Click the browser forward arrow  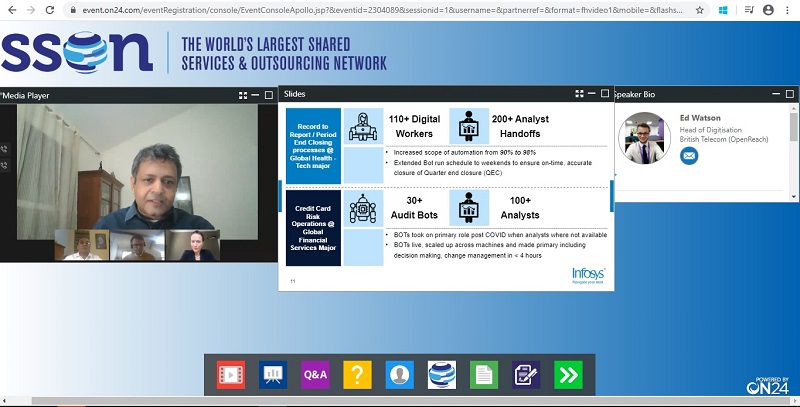pyautogui.click(x=31, y=10)
